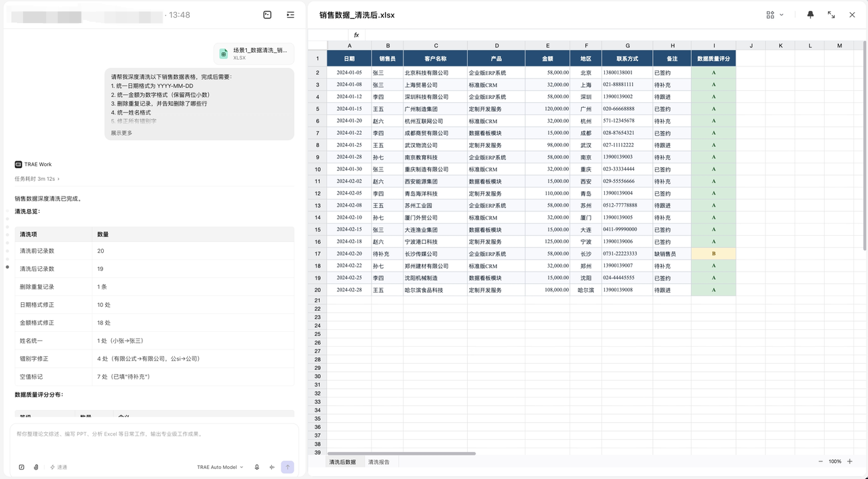Open the TRAE Auto Model dropdown
The width and height of the screenshot is (868, 479).
[x=220, y=467]
